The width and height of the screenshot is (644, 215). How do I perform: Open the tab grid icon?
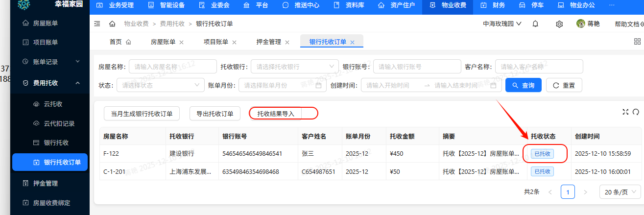(637, 42)
